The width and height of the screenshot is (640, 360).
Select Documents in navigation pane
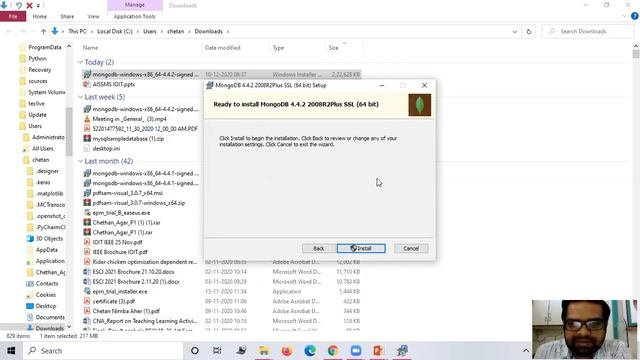(x=50, y=317)
